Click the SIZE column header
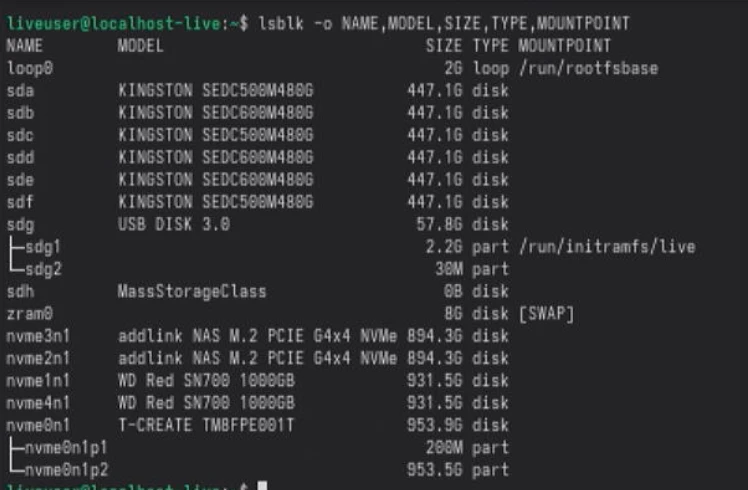This screenshot has width=748, height=490. tap(443, 46)
